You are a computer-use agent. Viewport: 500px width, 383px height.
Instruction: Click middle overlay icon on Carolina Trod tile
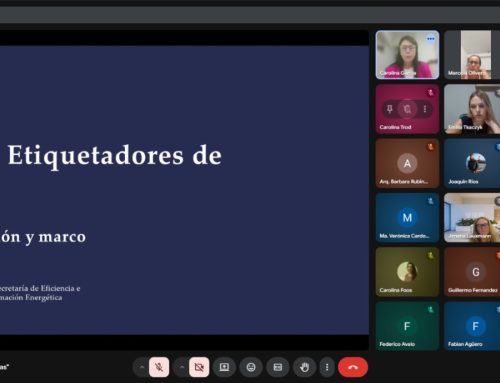point(407,109)
